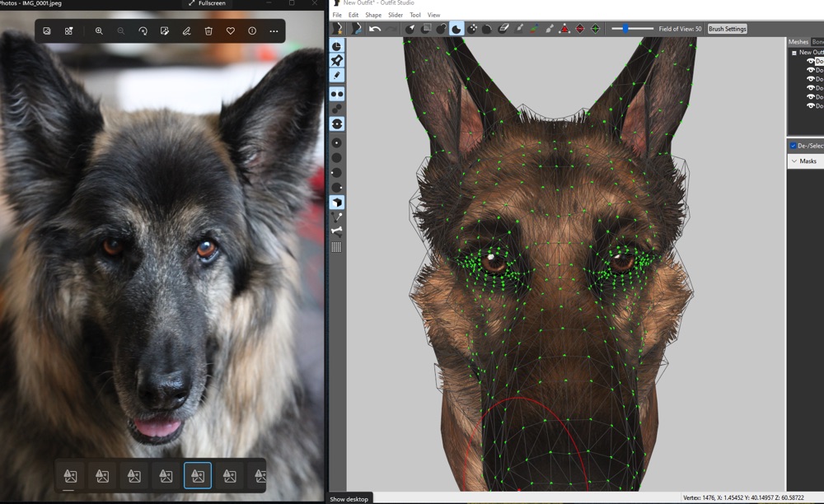Image resolution: width=824 pixels, height=504 pixels.
Task: Toggle the pie-shaped option in side toolbar
Action: pyautogui.click(x=337, y=46)
